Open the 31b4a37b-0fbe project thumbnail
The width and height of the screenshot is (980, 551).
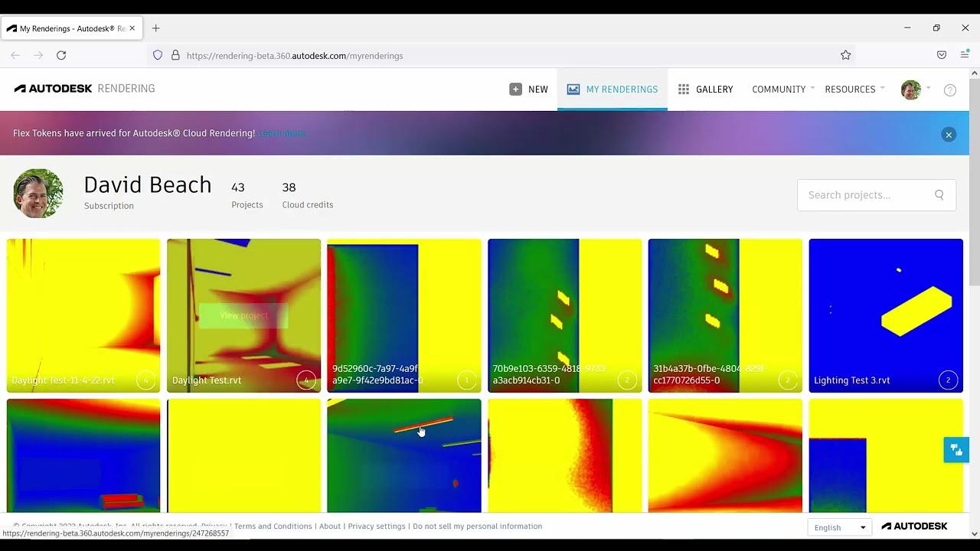tap(725, 315)
